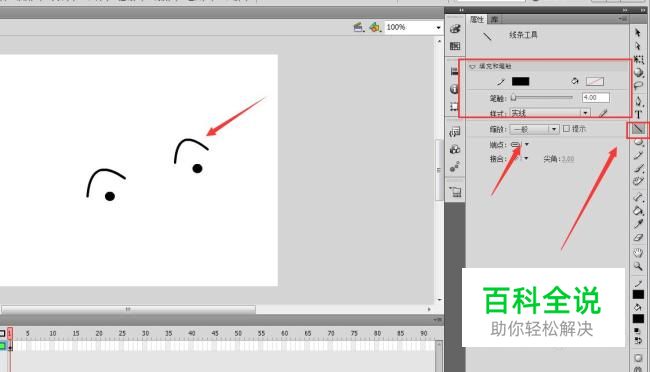Image resolution: width=650 pixels, height=372 pixels.
Task: Click frame 1 playhead in the timeline
Action: [10, 333]
